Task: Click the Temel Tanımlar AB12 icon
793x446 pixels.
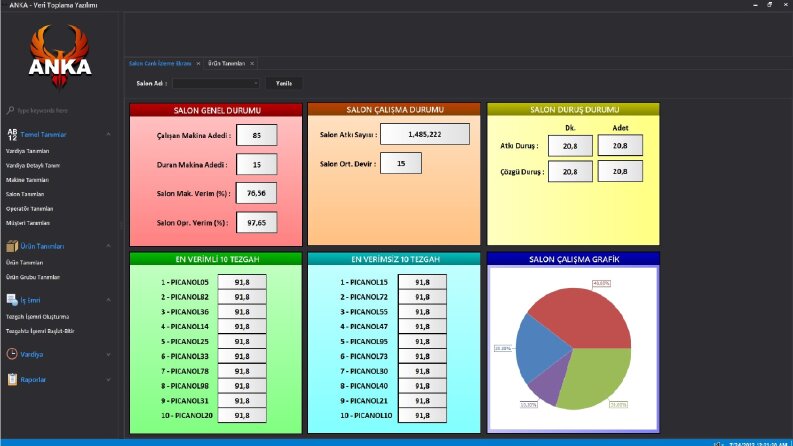Action: 12,135
